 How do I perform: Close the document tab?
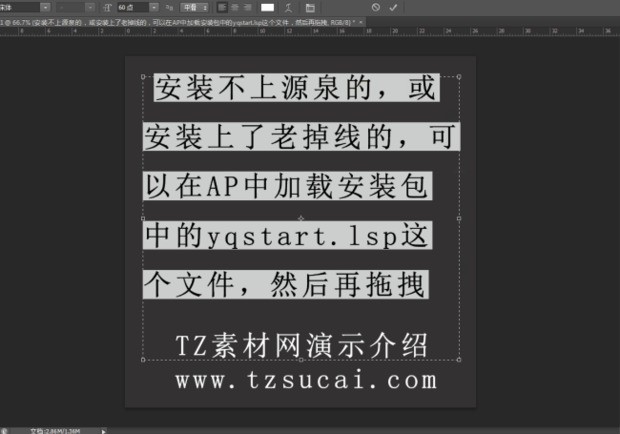point(361,23)
